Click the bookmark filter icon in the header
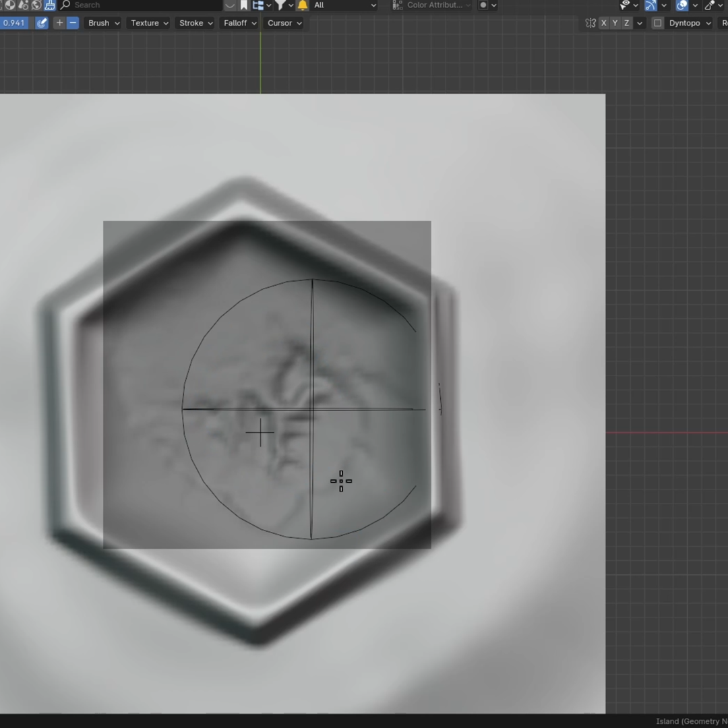Viewport: 728px width, 728px height. pos(244,5)
